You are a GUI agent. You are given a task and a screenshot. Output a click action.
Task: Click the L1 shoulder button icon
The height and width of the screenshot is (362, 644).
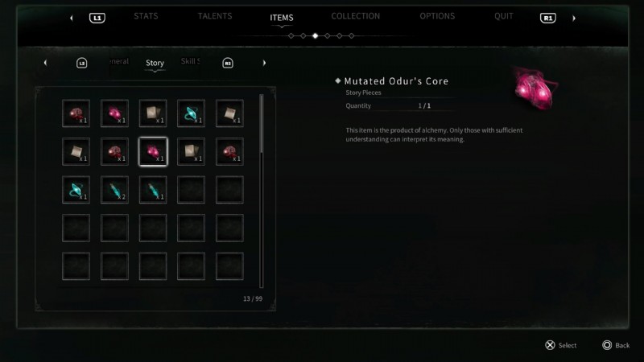(x=97, y=18)
